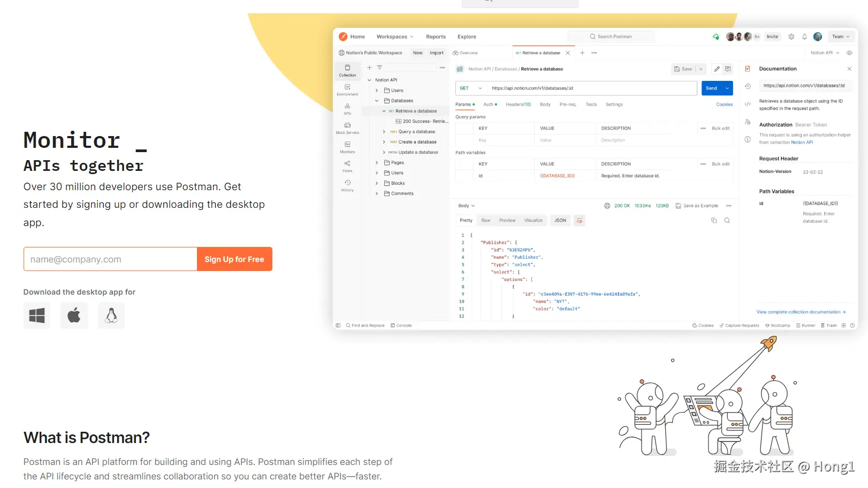Viewport: 868px width, 488px height.
Task: Expand the Blocks folder
Action: tap(377, 183)
